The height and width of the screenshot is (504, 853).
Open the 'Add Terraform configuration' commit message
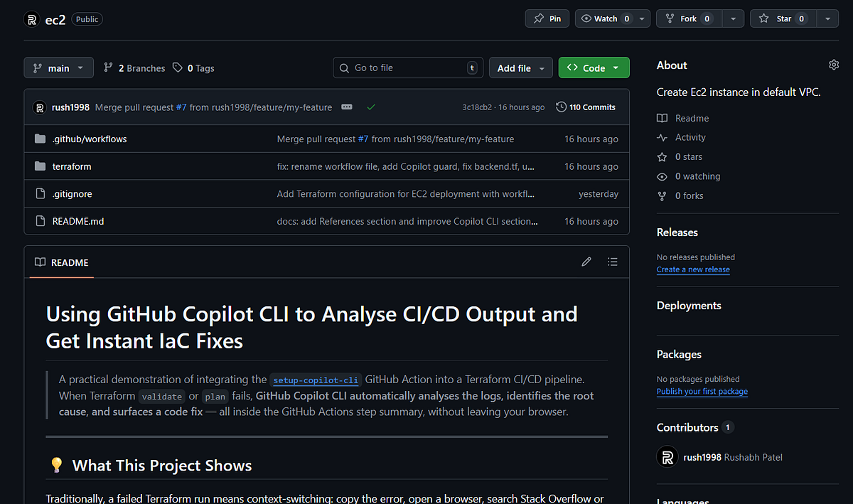(406, 194)
